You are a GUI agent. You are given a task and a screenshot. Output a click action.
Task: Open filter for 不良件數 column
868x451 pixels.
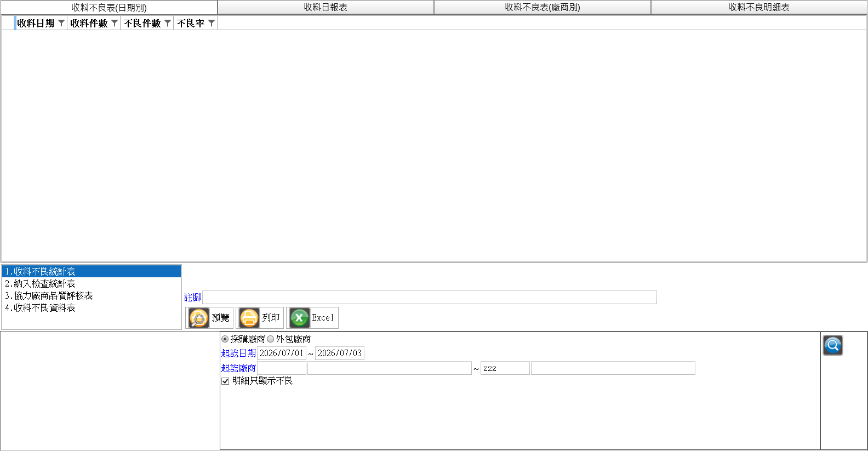pyautogui.click(x=168, y=23)
